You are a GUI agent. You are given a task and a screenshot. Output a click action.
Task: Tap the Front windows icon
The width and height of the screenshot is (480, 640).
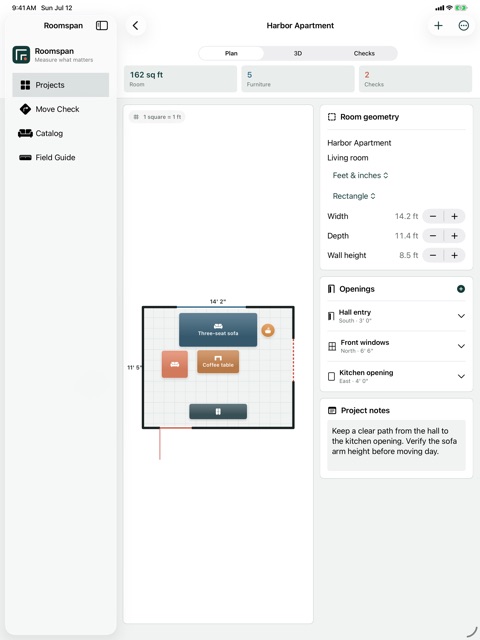[332, 347]
